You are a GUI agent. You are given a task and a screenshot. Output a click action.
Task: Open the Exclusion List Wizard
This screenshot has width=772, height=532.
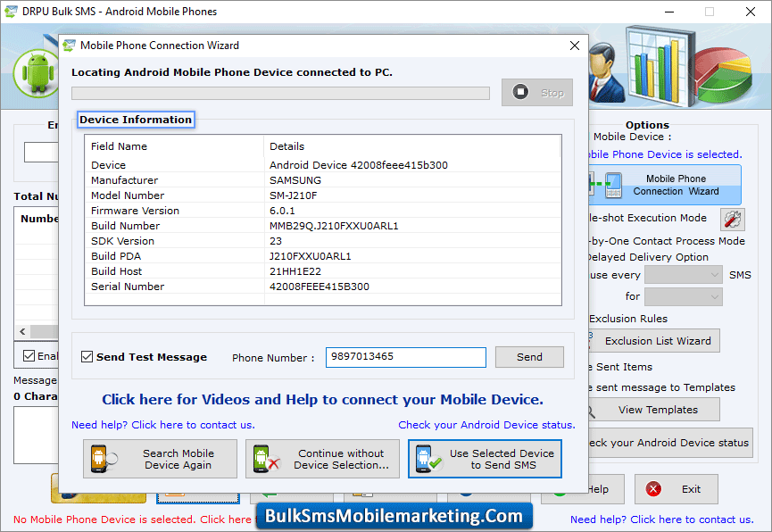(654, 341)
